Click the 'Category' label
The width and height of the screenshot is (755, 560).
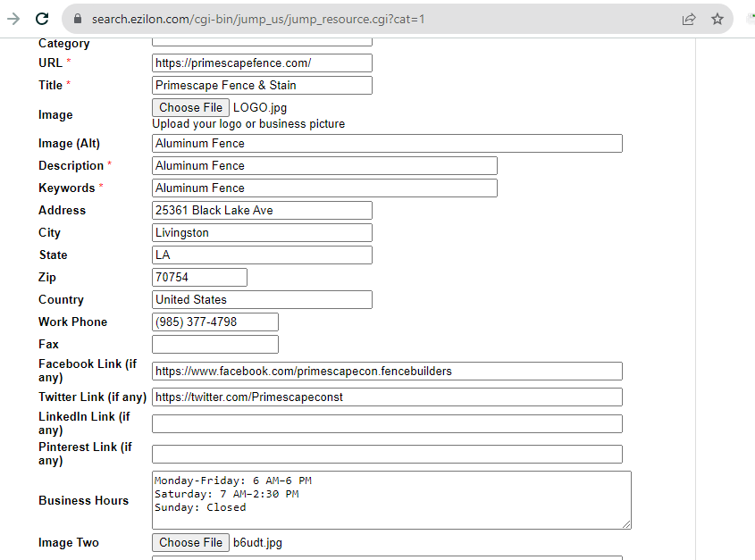(64, 44)
